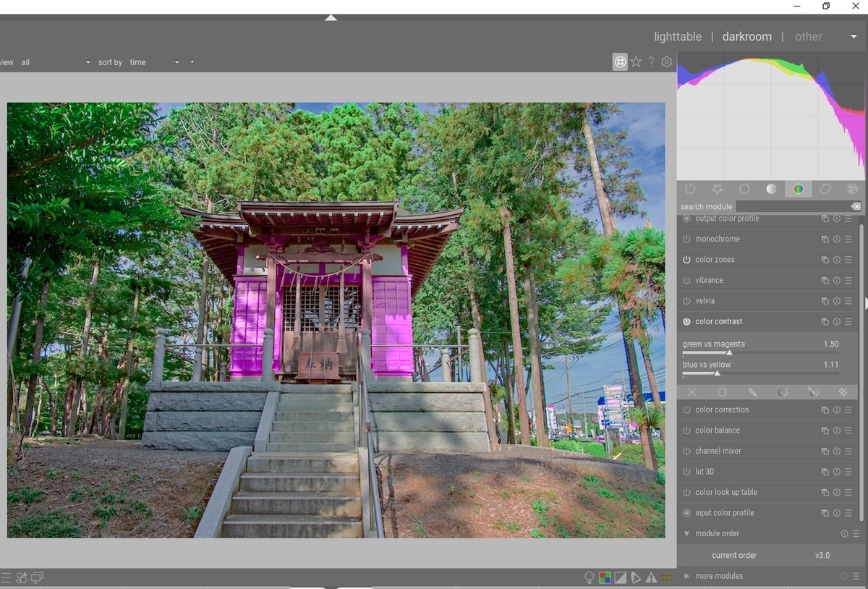Disable the color zones module
Image resolution: width=868 pixels, height=589 pixels.
click(x=686, y=260)
